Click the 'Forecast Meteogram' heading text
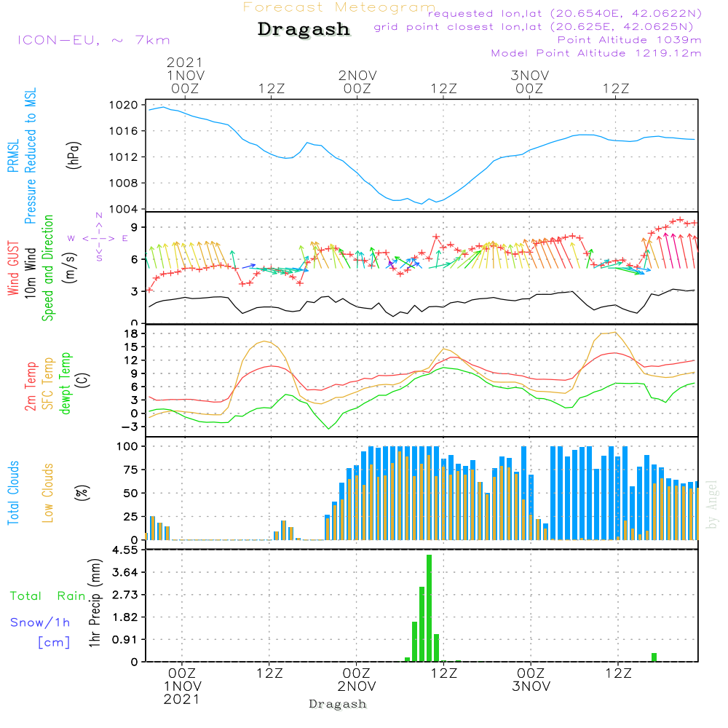This screenshot has width=728, height=728. pos(339,7)
